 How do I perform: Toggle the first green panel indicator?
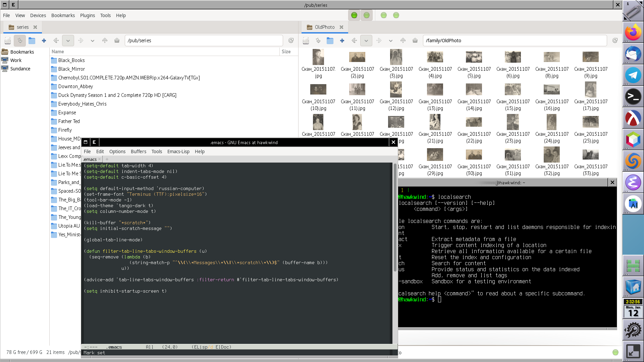tap(354, 15)
